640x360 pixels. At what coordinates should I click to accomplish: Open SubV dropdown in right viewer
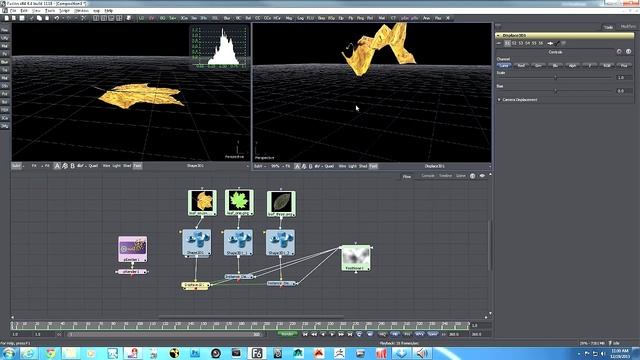point(259,166)
